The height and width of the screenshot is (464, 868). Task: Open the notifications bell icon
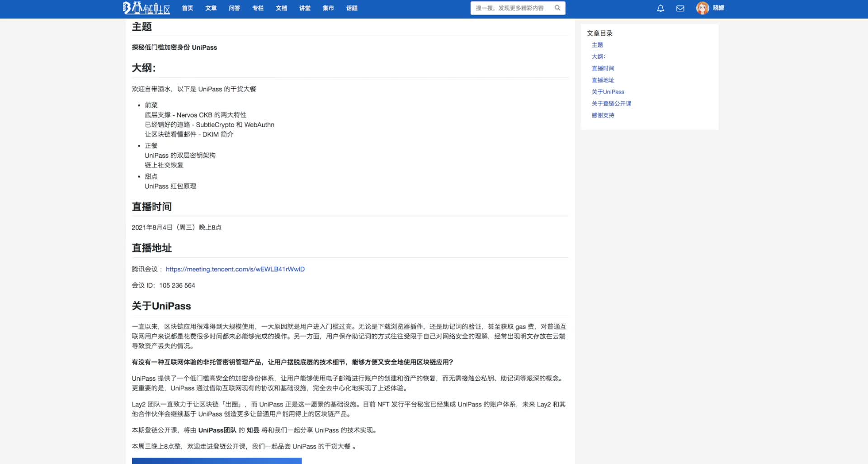tap(660, 8)
